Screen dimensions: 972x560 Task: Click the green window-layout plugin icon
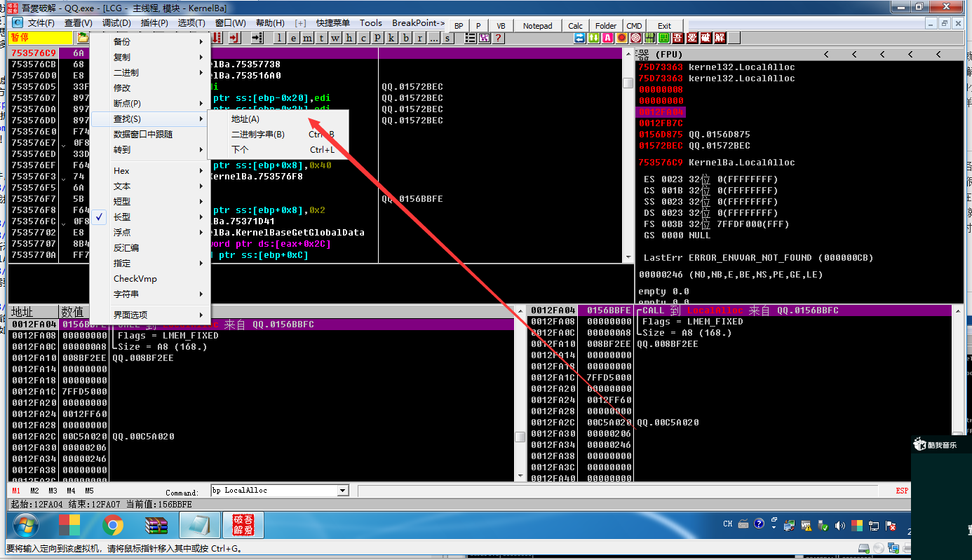tap(664, 38)
